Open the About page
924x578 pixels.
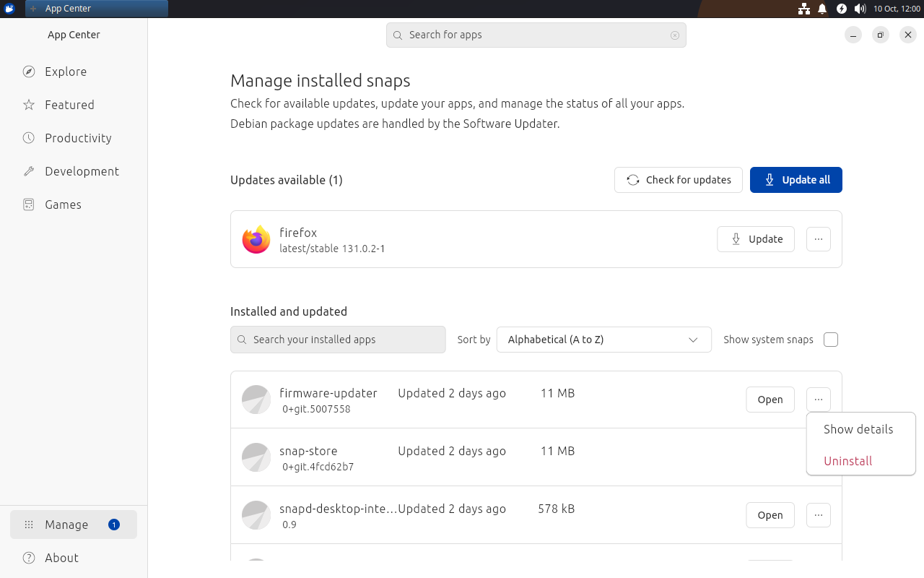[74, 558]
